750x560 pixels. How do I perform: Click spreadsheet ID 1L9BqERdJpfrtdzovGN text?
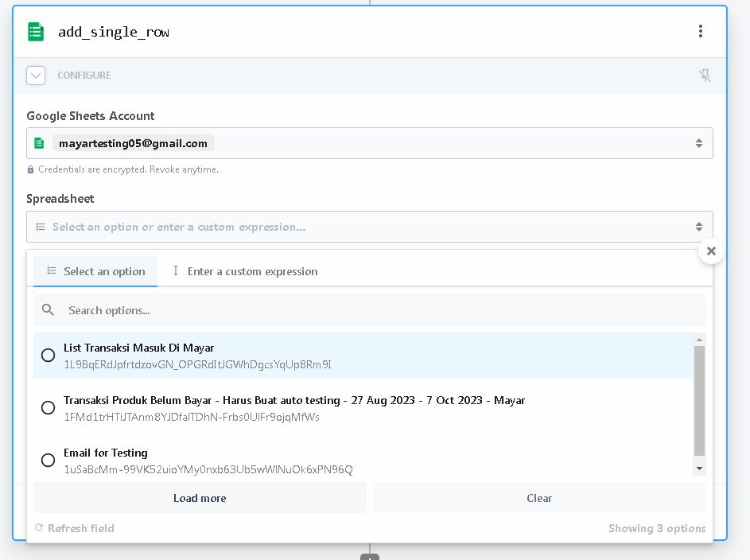(x=197, y=365)
